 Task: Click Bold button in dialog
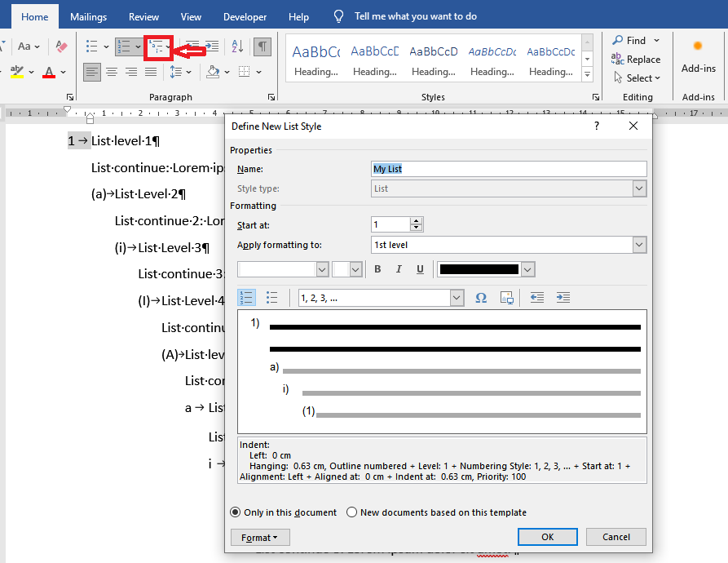pyautogui.click(x=377, y=269)
